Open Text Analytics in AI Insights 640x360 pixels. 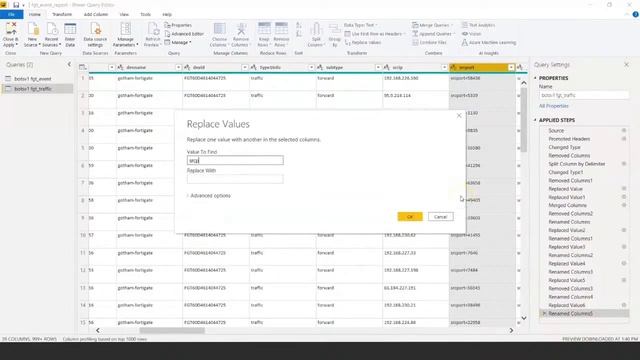pyautogui.click(x=478, y=25)
